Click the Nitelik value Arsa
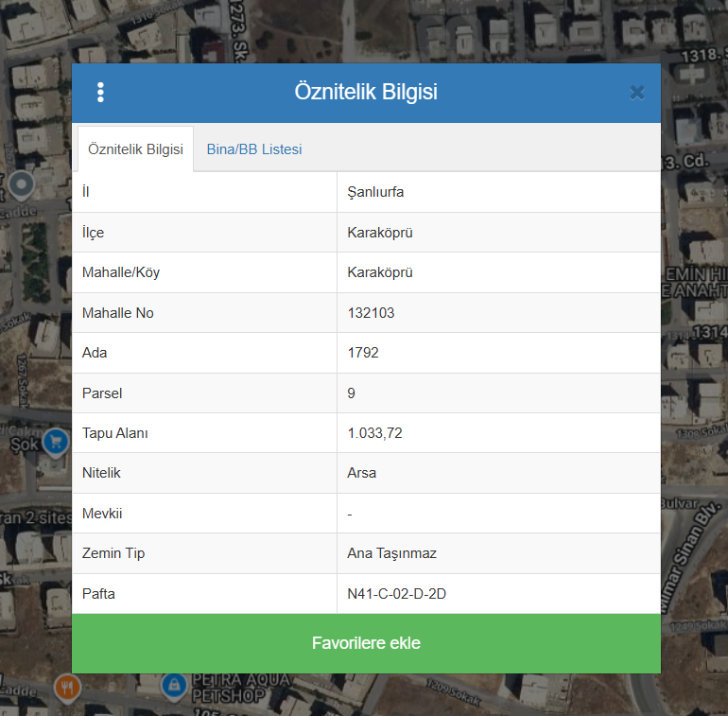 tap(361, 473)
